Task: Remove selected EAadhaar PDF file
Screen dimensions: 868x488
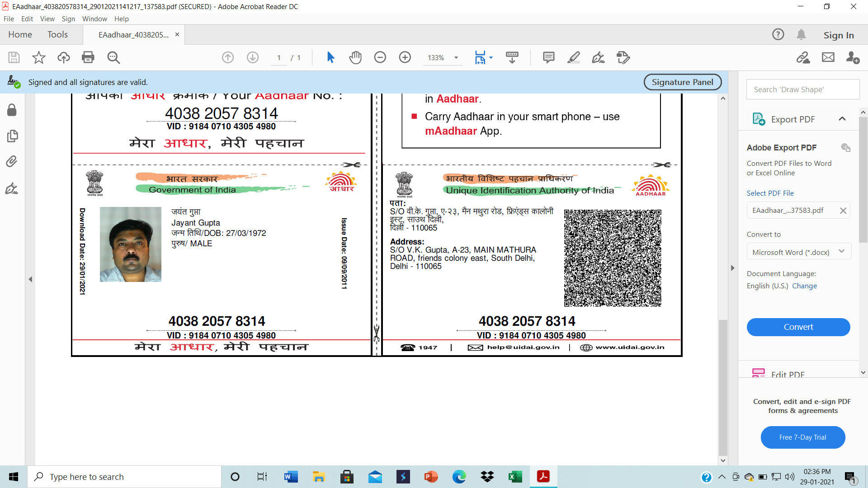Action: 843,211
